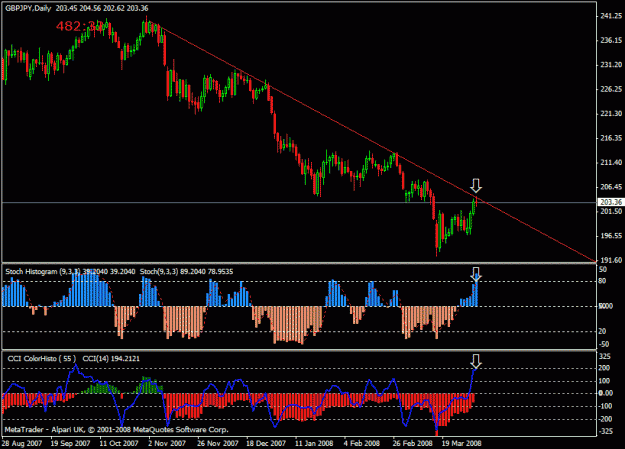The height and width of the screenshot is (449, 625).
Task: Click the 241.25 price axis label
Action: point(611,16)
